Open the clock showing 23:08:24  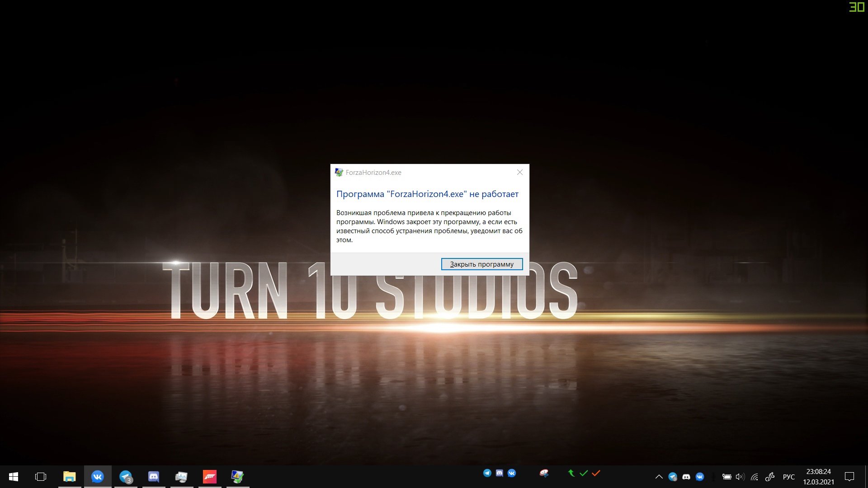[x=819, y=477]
